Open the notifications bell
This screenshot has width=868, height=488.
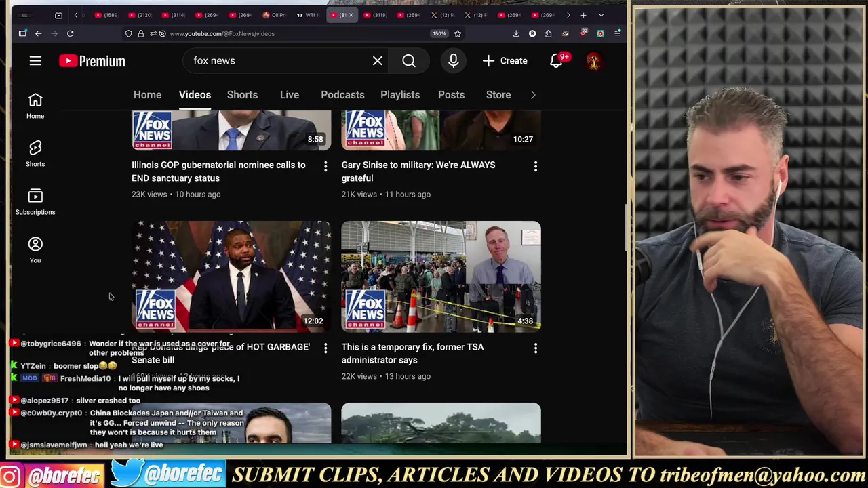[x=556, y=61]
